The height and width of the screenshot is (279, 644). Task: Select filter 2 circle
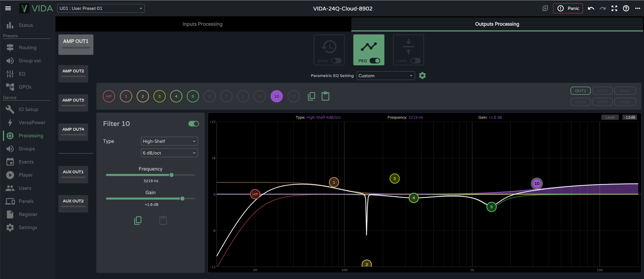pos(143,96)
